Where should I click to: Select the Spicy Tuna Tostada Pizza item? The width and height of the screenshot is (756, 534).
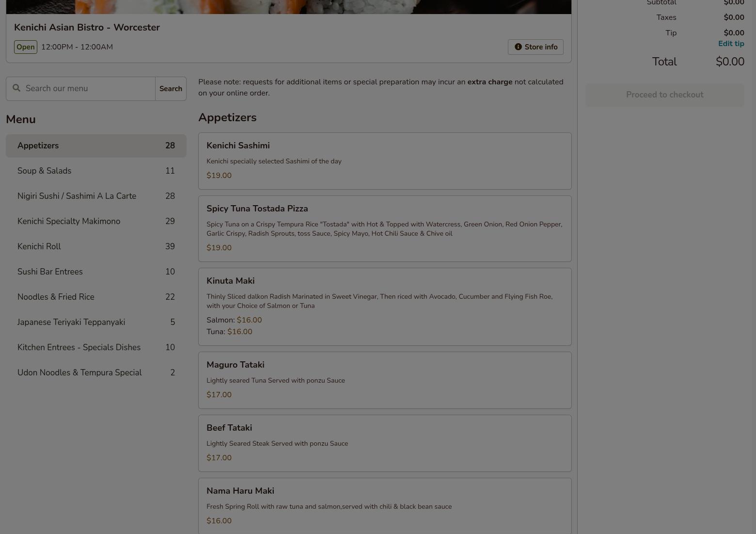(384, 228)
